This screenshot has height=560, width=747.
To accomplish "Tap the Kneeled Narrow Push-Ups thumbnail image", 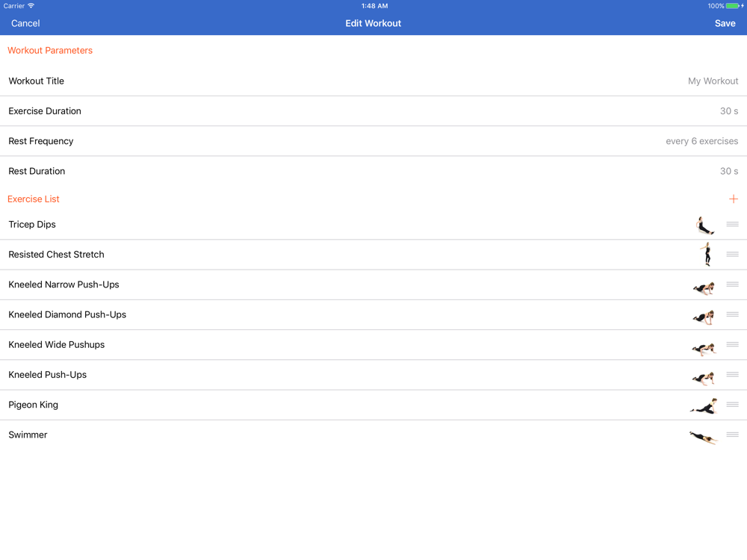I will (704, 287).
